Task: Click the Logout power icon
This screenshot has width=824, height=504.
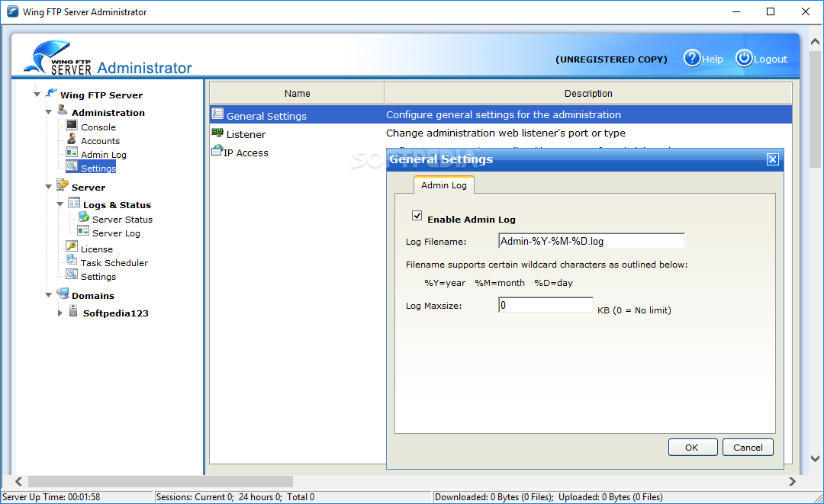Action: pyautogui.click(x=744, y=58)
